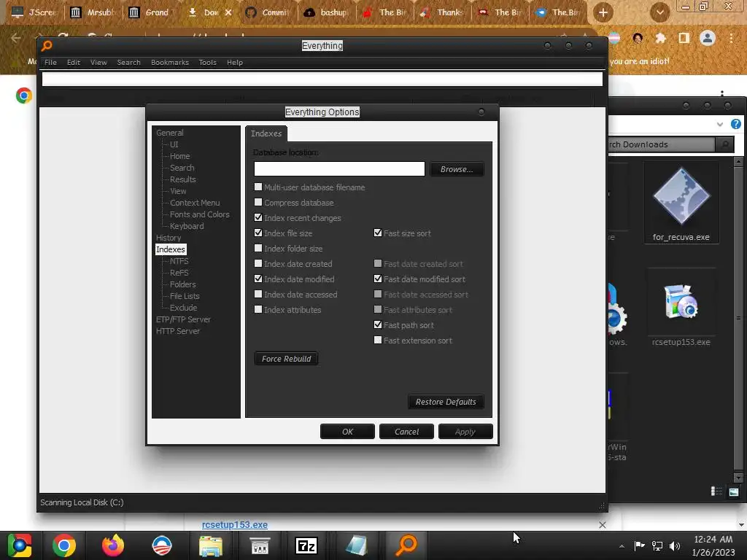Open the notepad-like taskbar icon
Image resolution: width=747 pixels, height=560 pixels.
pyautogui.click(x=356, y=545)
